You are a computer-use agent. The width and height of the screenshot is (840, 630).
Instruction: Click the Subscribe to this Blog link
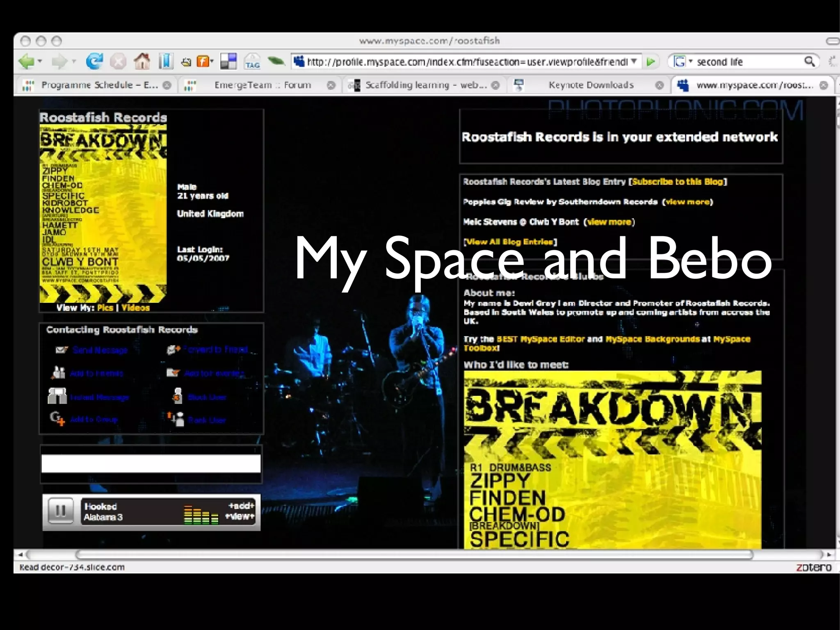(x=677, y=182)
